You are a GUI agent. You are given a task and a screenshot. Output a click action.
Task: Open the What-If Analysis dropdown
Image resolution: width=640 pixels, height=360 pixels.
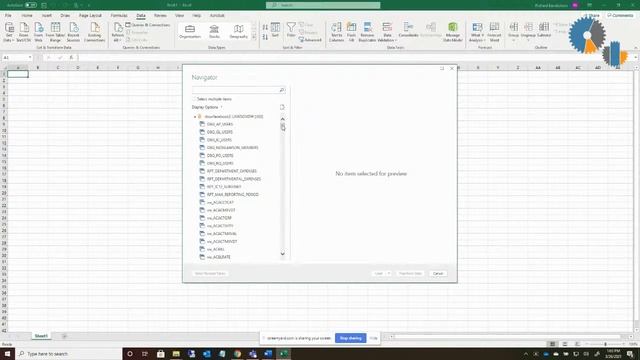pyautogui.click(x=476, y=32)
